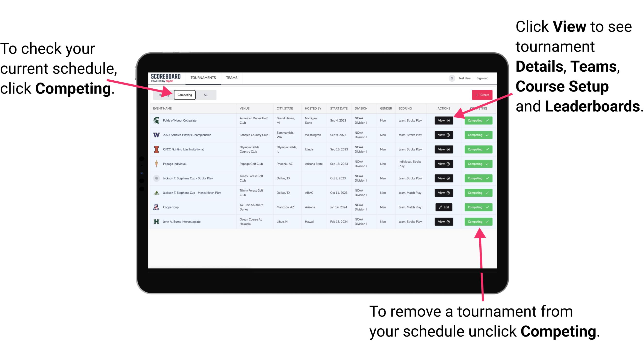644x346 pixels.
Task: Toggle Competing status for 2023 Sahalee Players Championship
Action: pos(477,135)
